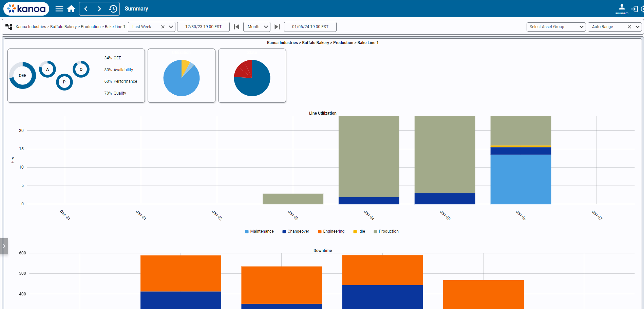Image resolution: width=644 pixels, height=309 pixels.
Task: Click the Jan-04 Changeover bar segment
Action: pyautogui.click(x=369, y=200)
